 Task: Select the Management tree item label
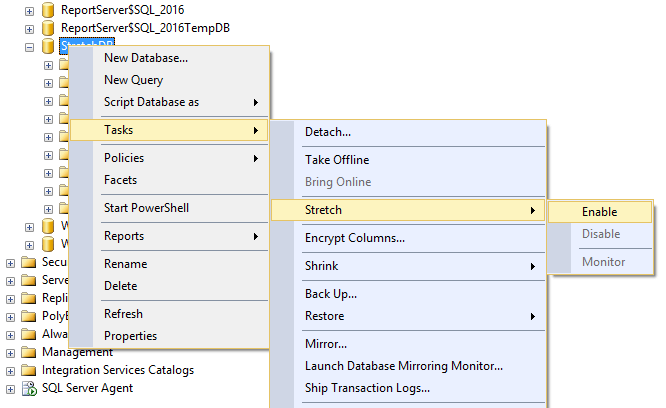coord(77,352)
